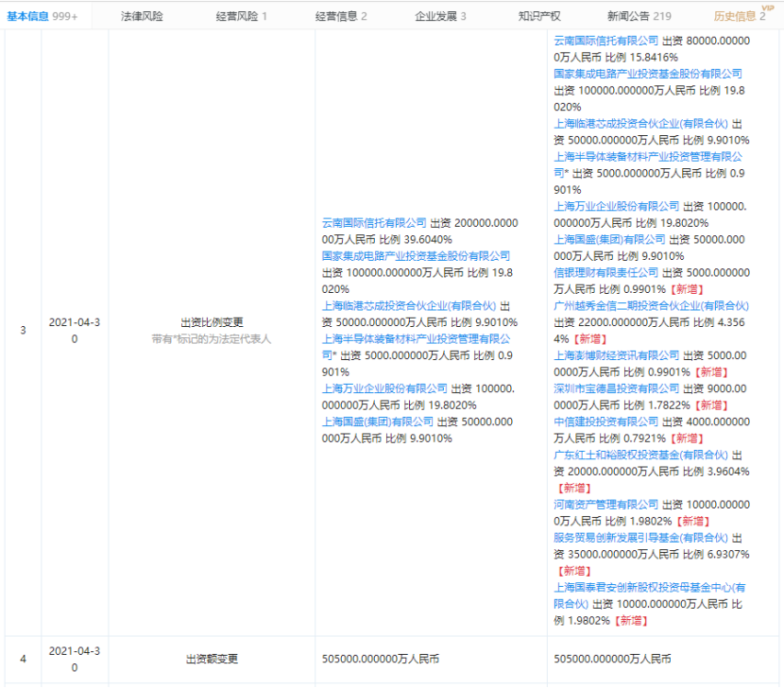784x688 pixels.
Task: Open 上海万业企业股份有限公司 link in before-change column
Action: (x=384, y=388)
